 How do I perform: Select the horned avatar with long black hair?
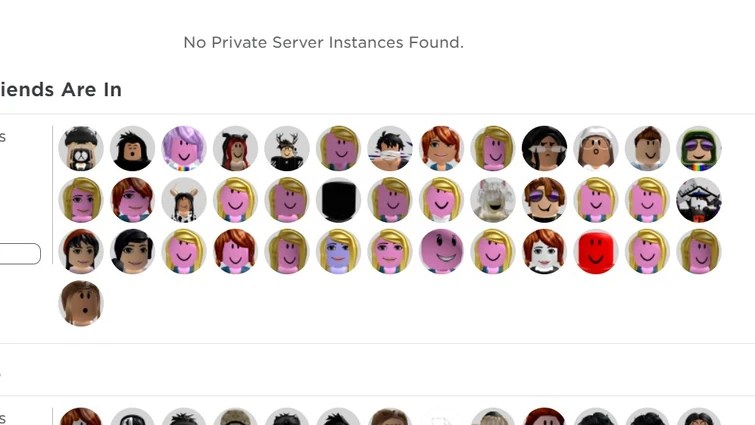pos(184,200)
